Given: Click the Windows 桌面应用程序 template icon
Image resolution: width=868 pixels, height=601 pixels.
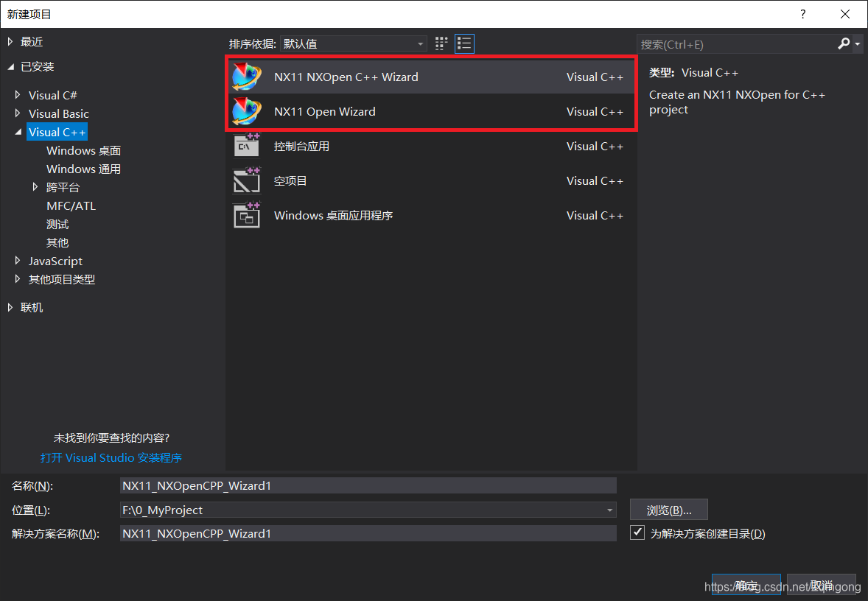Looking at the screenshot, I should point(246,215).
